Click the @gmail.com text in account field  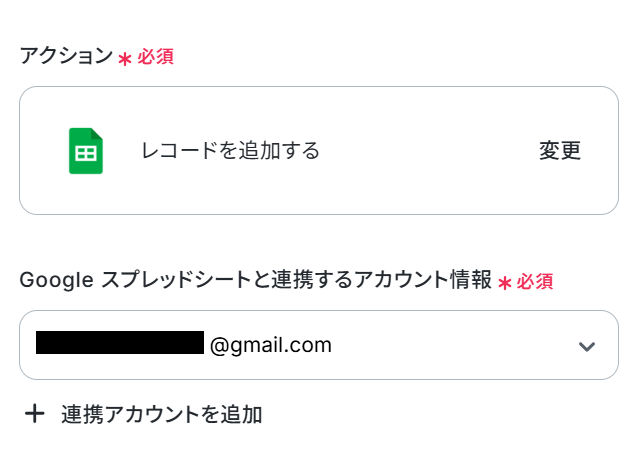[270, 345]
